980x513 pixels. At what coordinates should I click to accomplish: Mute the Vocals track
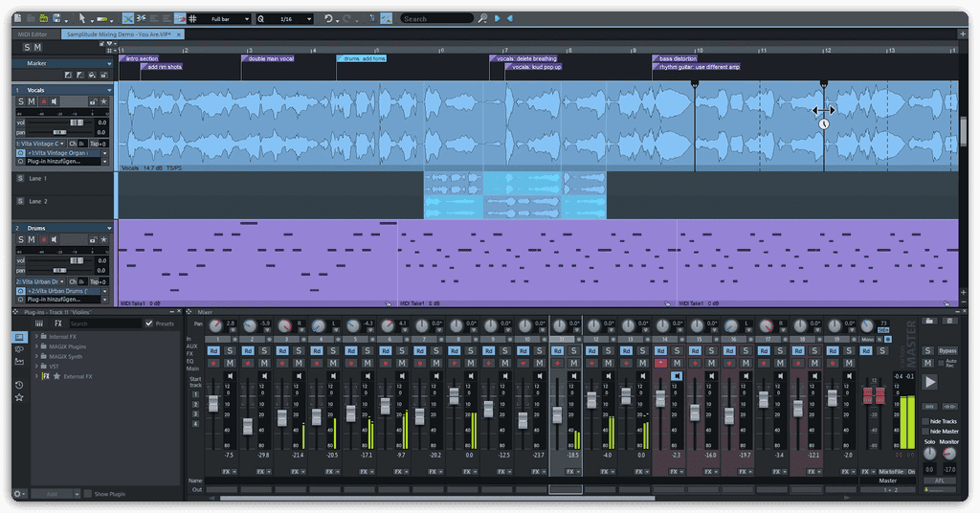(32, 101)
